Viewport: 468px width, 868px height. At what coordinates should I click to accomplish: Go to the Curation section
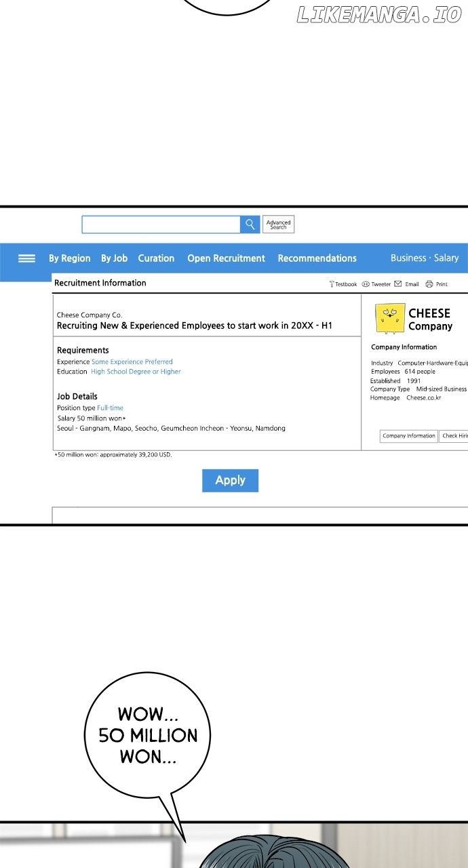pyautogui.click(x=156, y=258)
